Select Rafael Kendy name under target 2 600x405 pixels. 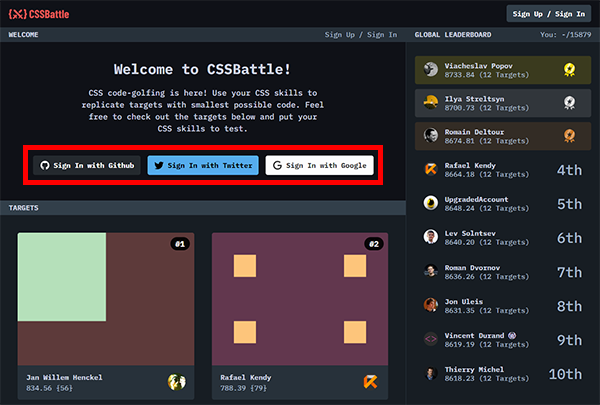tap(246, 377)
